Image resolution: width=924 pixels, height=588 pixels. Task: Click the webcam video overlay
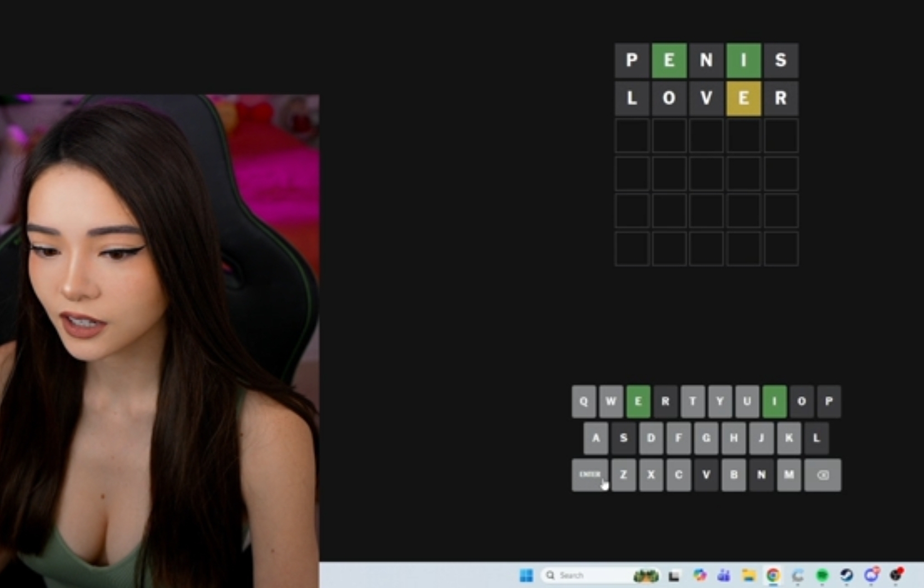pos(160,341)
